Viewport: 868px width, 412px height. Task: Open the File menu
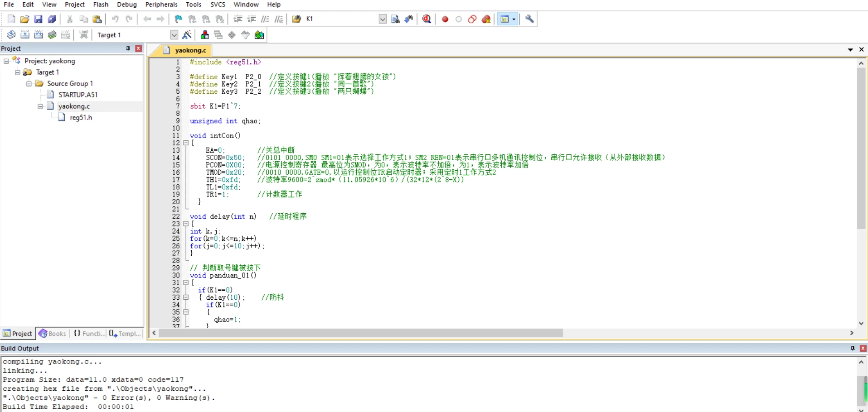[x=9, y=5]
